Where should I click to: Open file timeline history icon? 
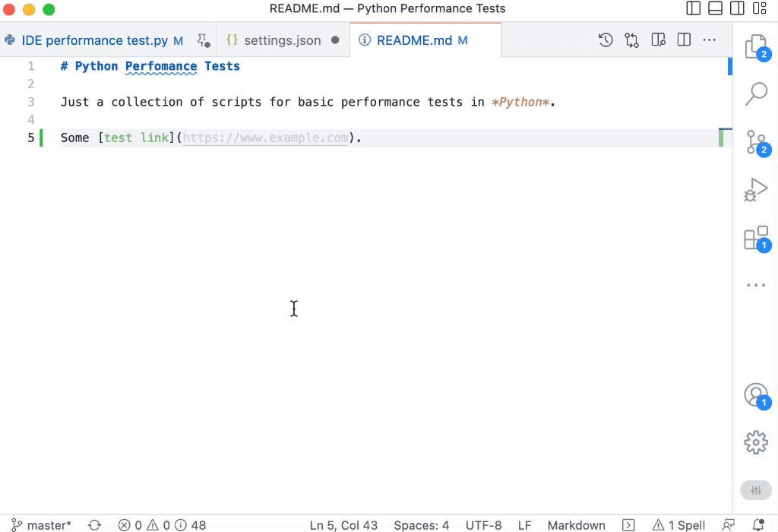pos(606,40)
